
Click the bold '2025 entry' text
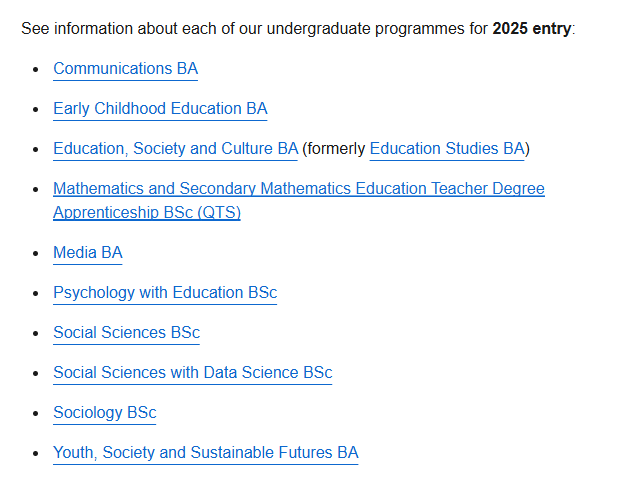click(532, 28)
